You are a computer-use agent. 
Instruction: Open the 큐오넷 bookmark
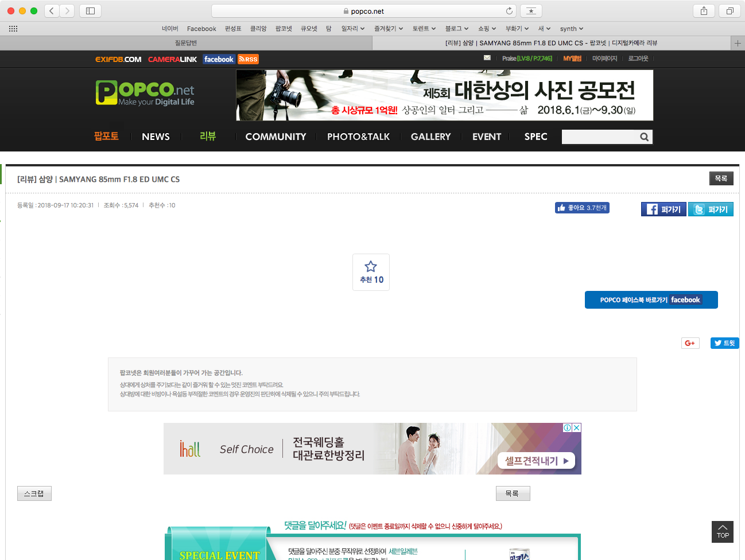[309, 29]
